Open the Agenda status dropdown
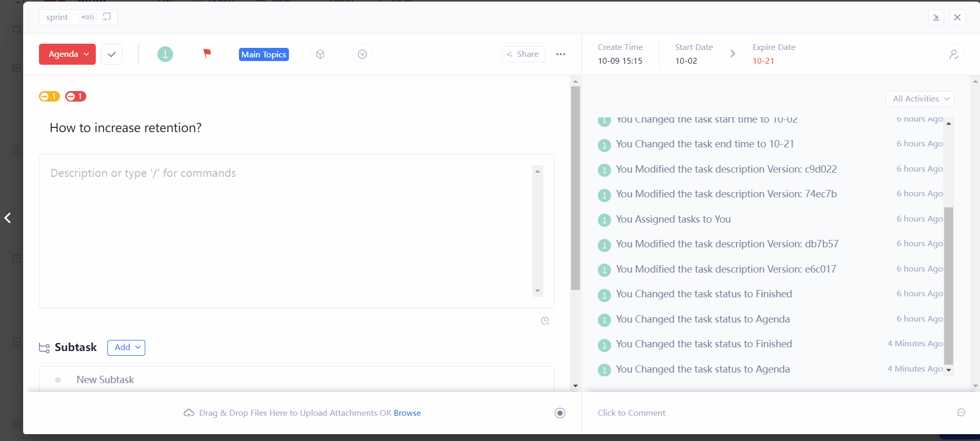 pos(67,54)
